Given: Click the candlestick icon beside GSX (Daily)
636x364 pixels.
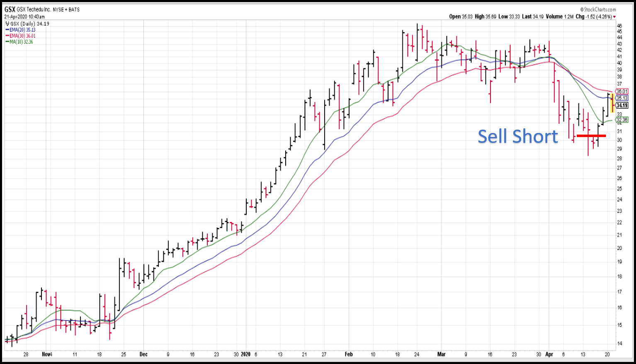Looking at the screenshot, I should [7, 24].
